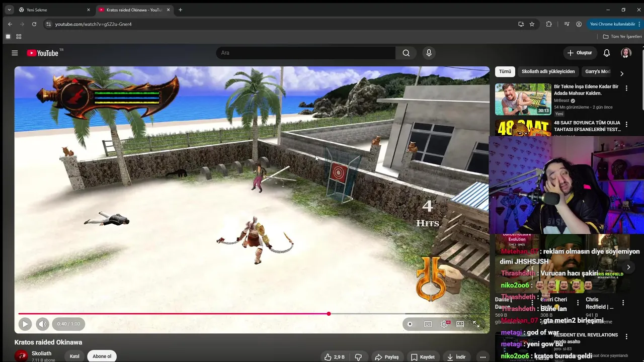Image resolution: width=644 pixels, height=362 pixels.
Task: Open the MrBeast Bir Tekne İnşa thumbnail
Action: [523, 99]
